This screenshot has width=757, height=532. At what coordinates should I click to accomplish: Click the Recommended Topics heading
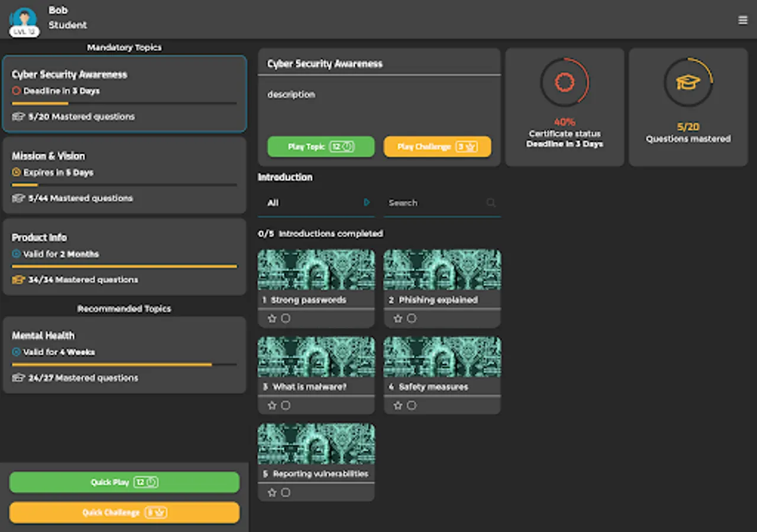(124, 309)
